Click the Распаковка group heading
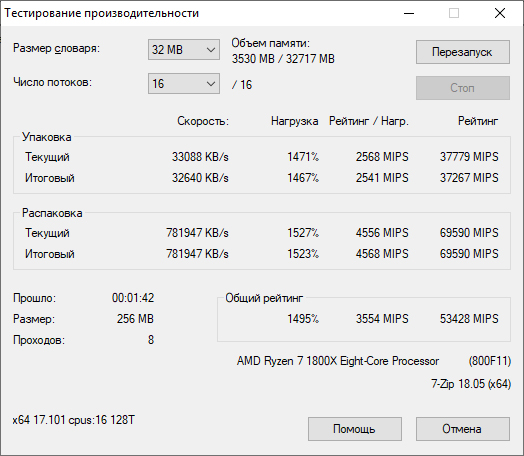 (x=52, y=213)
